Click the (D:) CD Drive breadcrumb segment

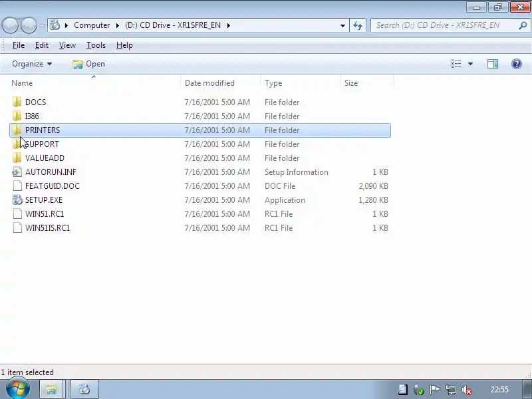point(173,25)
